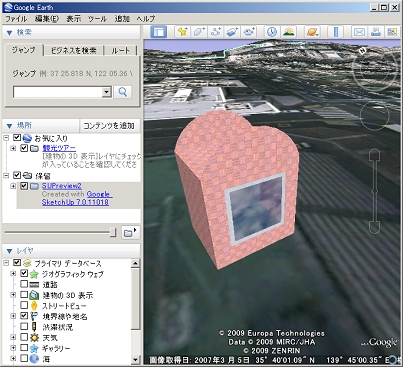Adjust the places opacity slider handle
This screenshot has height=367, width=403.
pos(113,232)
